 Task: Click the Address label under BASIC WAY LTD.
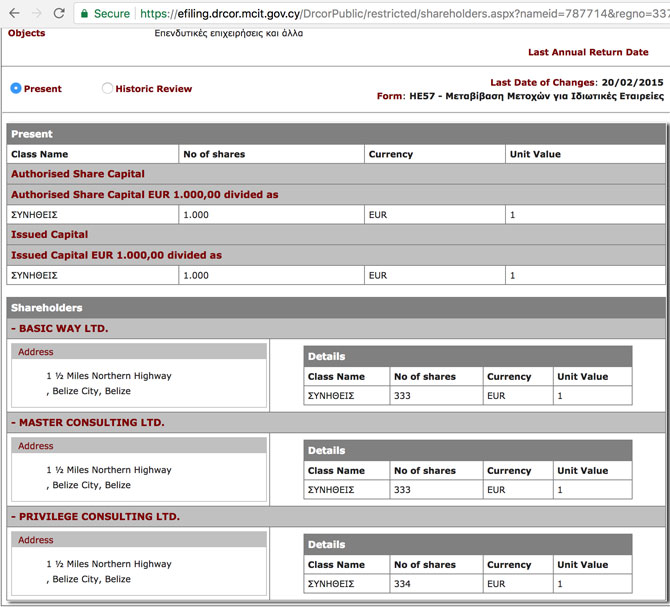click(x=36, y=352)
